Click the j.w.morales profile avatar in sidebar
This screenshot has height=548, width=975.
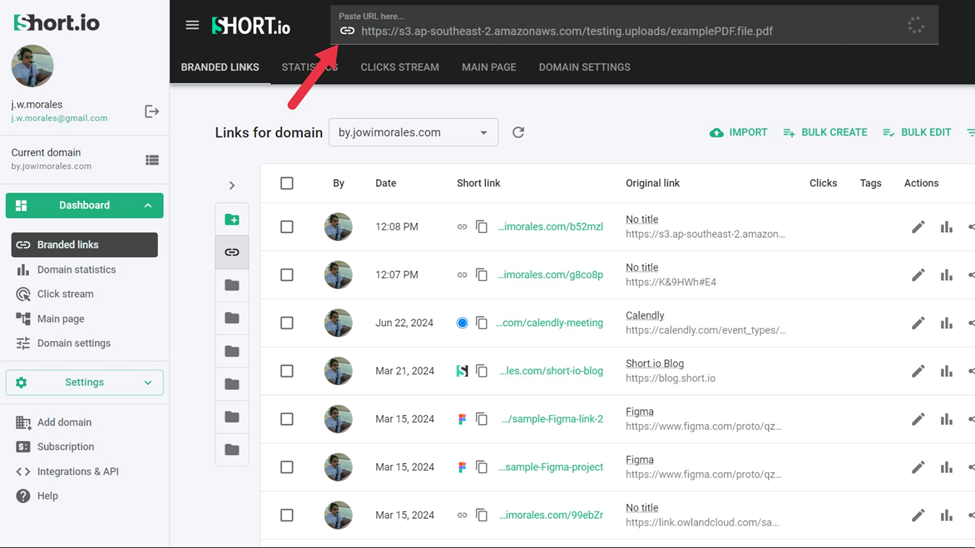(x=32, y=66)
